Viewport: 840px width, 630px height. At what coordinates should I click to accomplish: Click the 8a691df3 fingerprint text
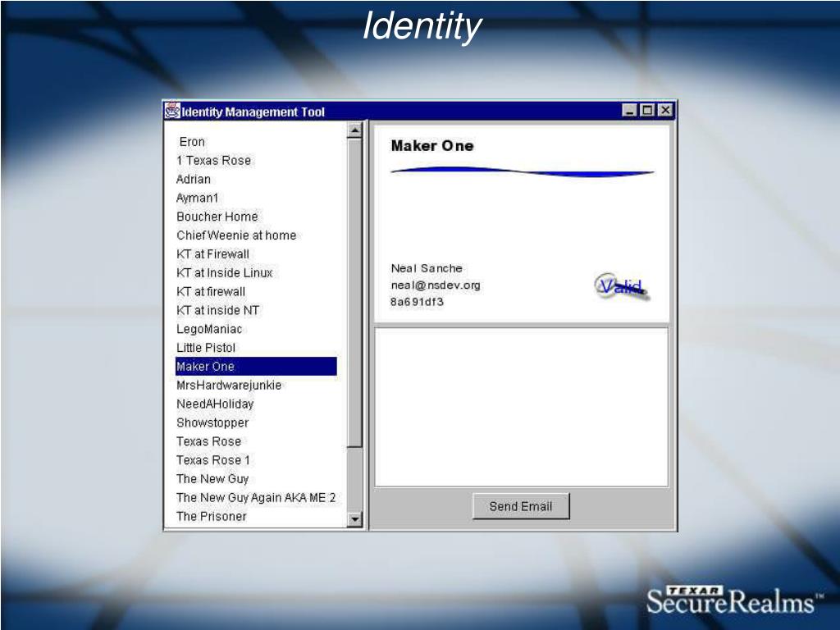[417, 302]
